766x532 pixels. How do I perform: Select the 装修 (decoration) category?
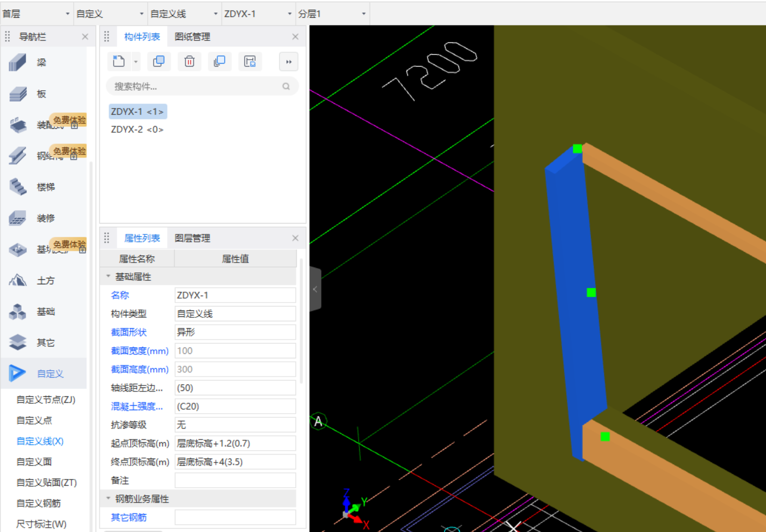[18, 218]
